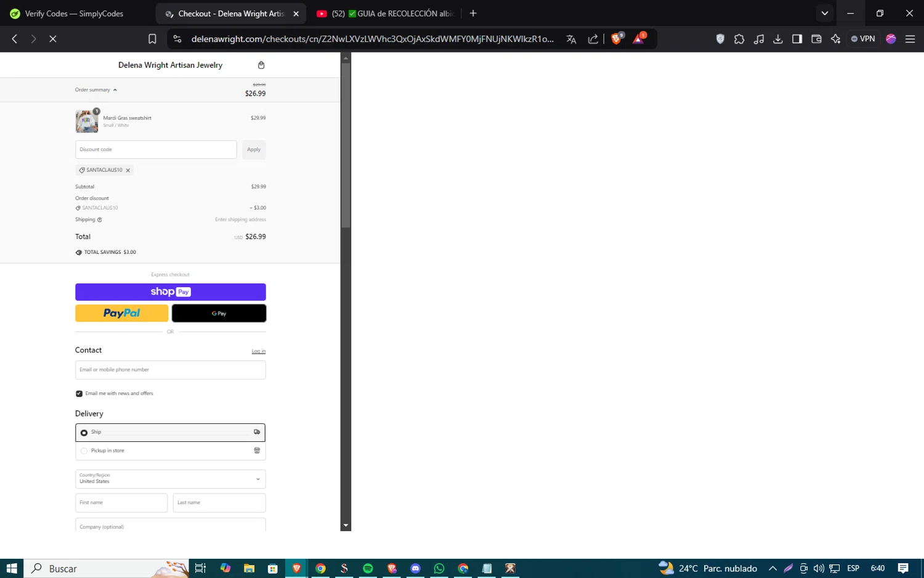Open the volume control in system tray
The width and height of the screenshot is (924, 578).
(819, 568)
